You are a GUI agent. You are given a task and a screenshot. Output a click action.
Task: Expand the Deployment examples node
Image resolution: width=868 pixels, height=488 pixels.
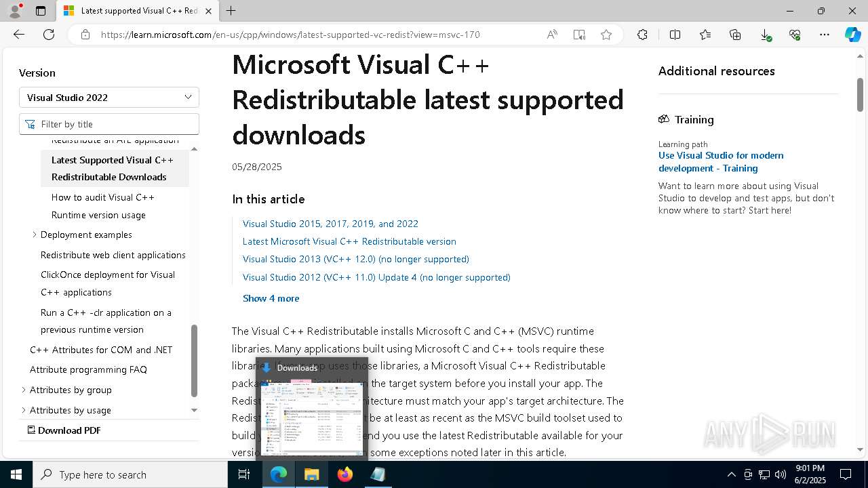coord(35,235)
